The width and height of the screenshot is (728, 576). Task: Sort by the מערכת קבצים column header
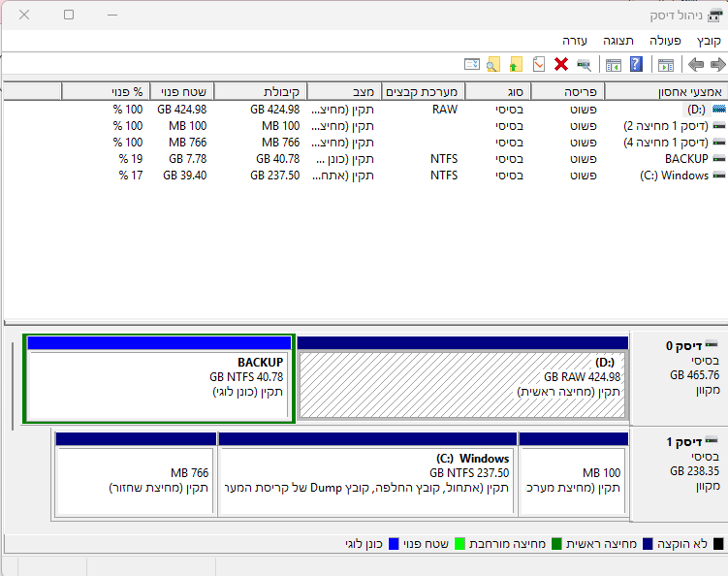pos(423,91)
